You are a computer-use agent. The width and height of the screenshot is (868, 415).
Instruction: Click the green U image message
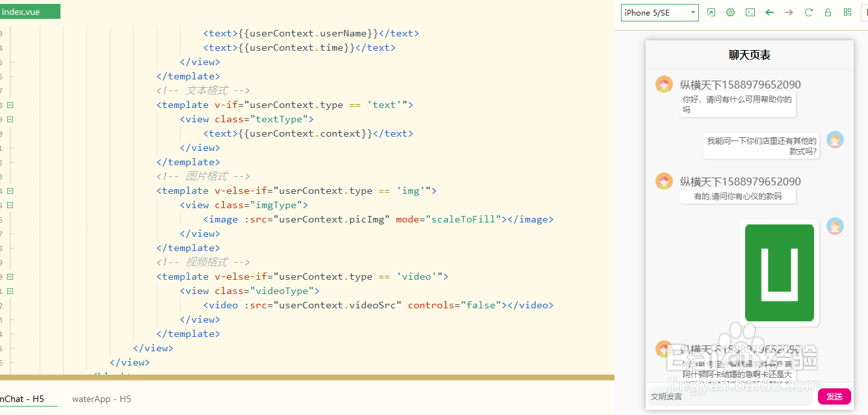tap(780, 273)
